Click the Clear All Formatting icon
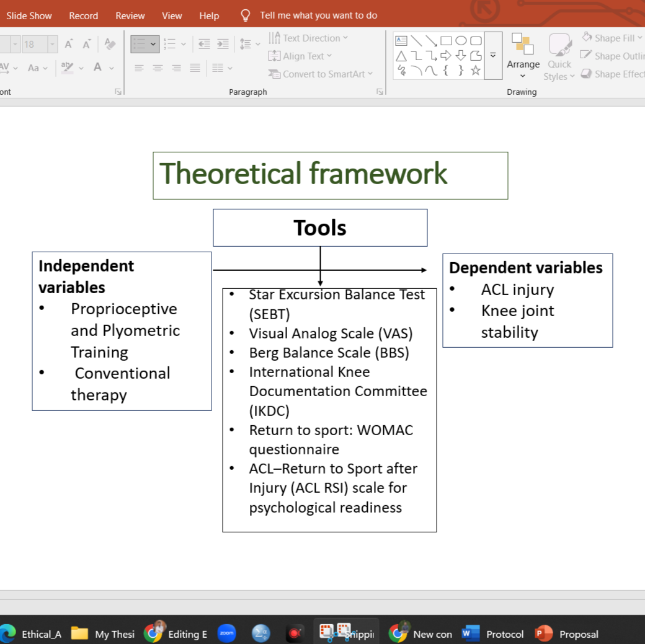This screenshot has height=644, width=645. point(110,44)
